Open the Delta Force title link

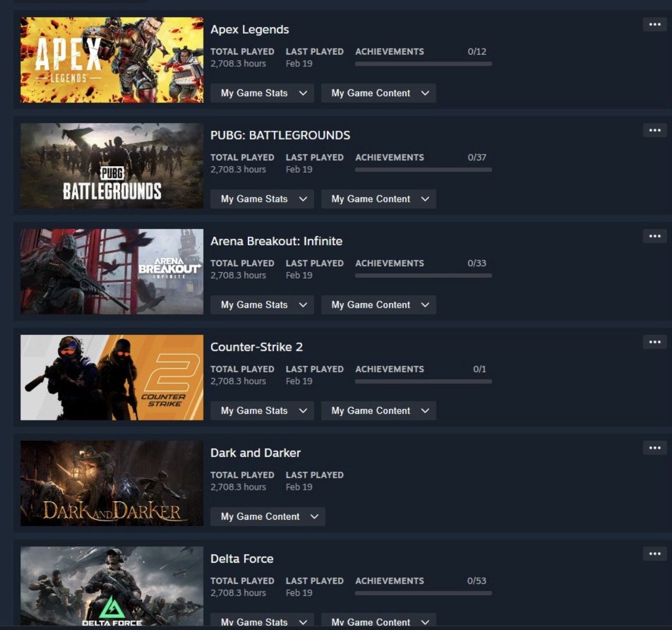point(242,559)
